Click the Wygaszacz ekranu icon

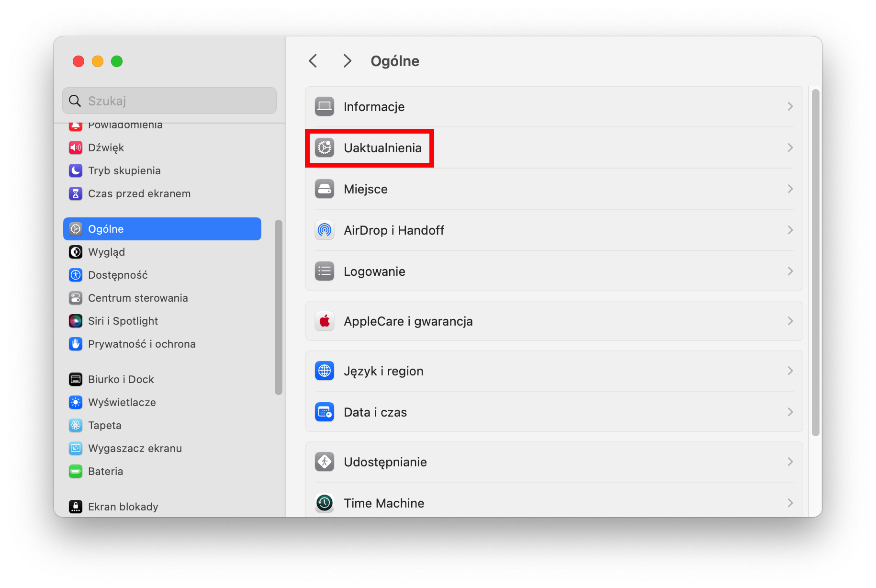click(x=76, y=448)
